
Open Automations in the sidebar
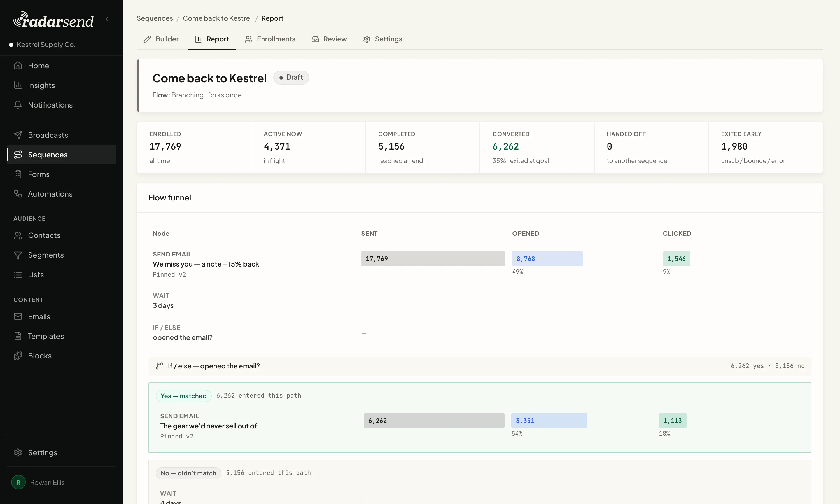coord(61,194)
